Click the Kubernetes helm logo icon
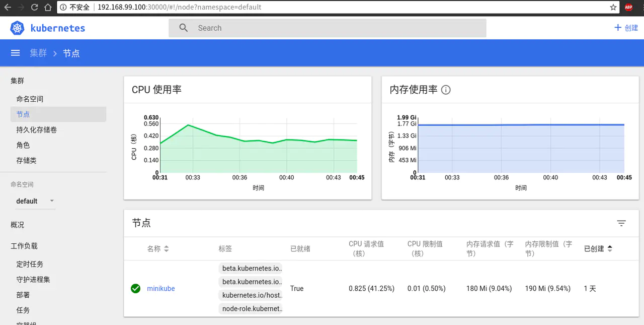The height and width of the screenshot is (325, 644). 17,28
